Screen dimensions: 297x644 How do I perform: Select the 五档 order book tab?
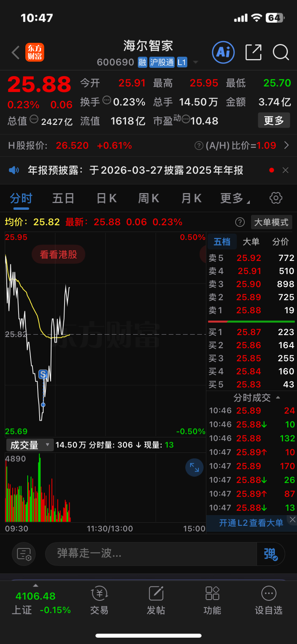[222, 242]
